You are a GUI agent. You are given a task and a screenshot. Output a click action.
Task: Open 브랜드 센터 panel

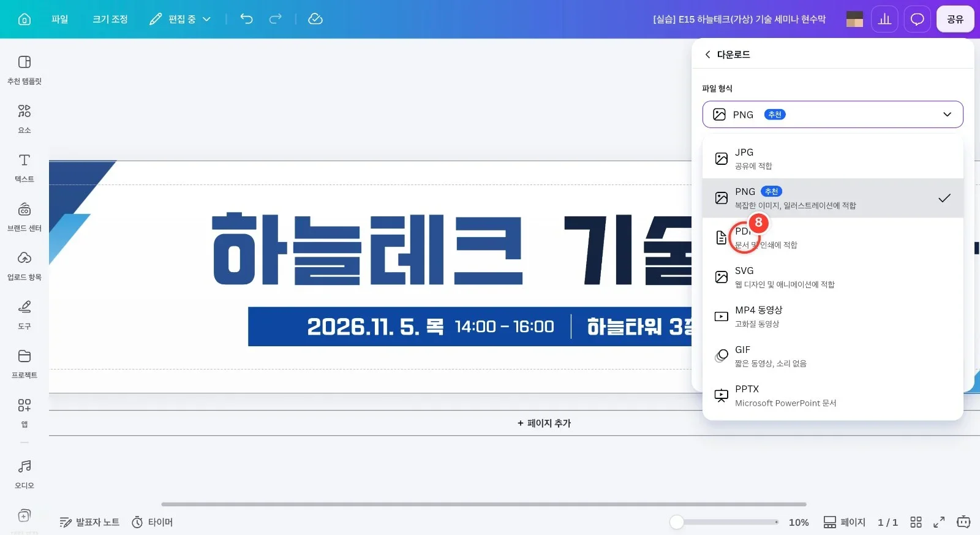24,217
